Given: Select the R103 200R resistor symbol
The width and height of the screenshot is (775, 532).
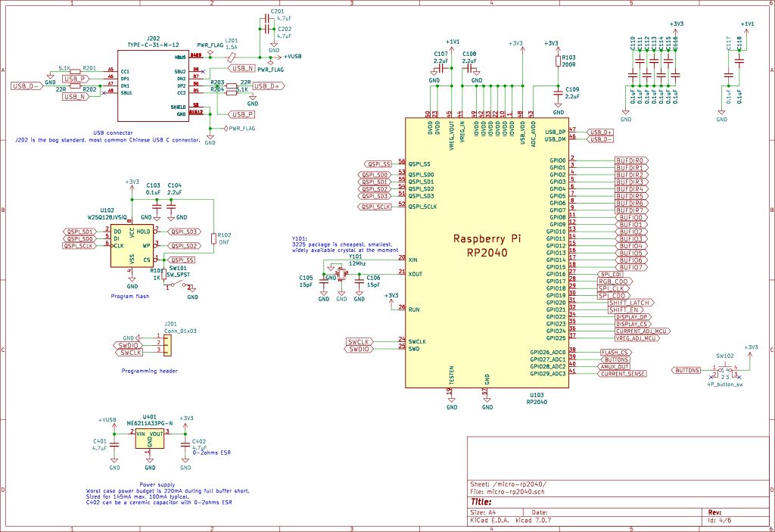Looking at the screenshot, I should pos(558,61).
